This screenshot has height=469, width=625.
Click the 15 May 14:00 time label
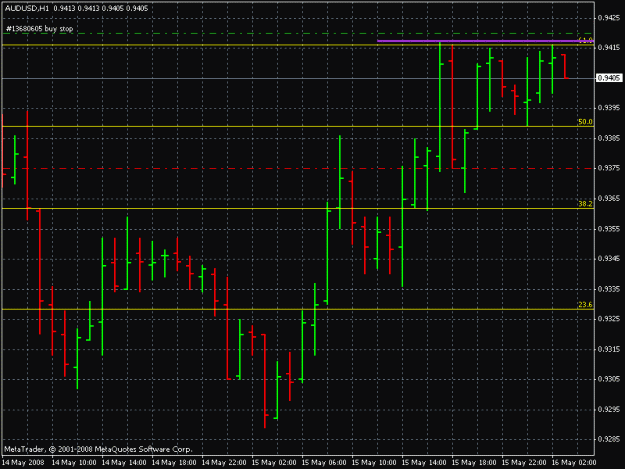pos(424,463)
